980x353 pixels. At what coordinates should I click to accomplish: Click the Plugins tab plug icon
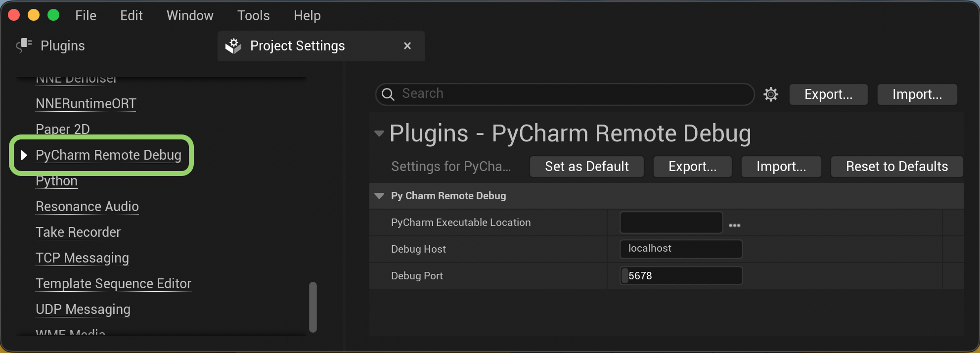(24, 45)
